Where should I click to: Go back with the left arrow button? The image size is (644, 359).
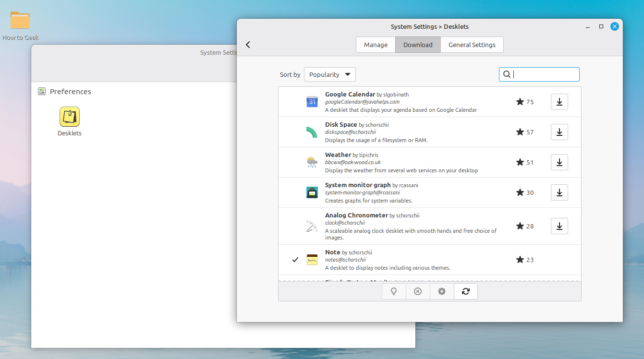coord(248,45)
